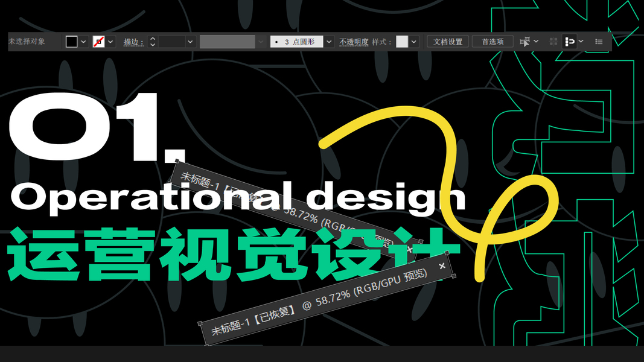This screenshot has width=644, height=362.
Task: Expand the brush definition dropdown arrow
Action: (x=329, y=42)
